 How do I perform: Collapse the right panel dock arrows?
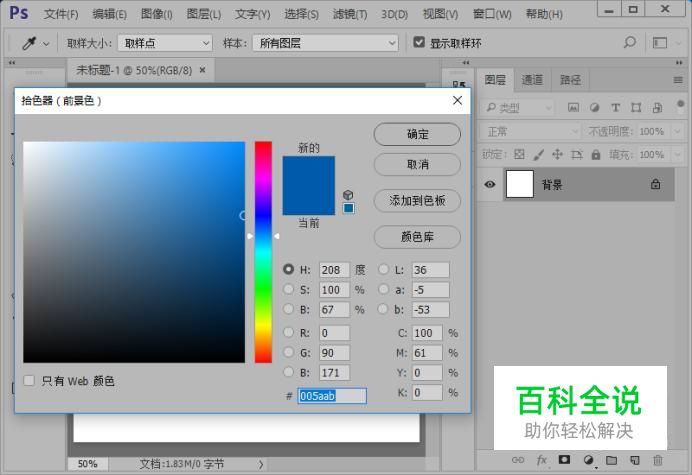click(x=679, y=63)
